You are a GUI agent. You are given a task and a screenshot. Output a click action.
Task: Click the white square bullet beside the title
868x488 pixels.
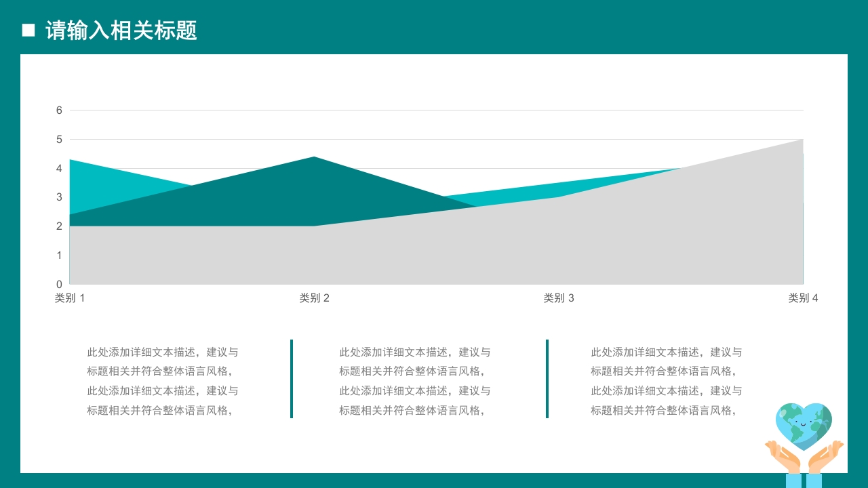(x=28, y=30)
